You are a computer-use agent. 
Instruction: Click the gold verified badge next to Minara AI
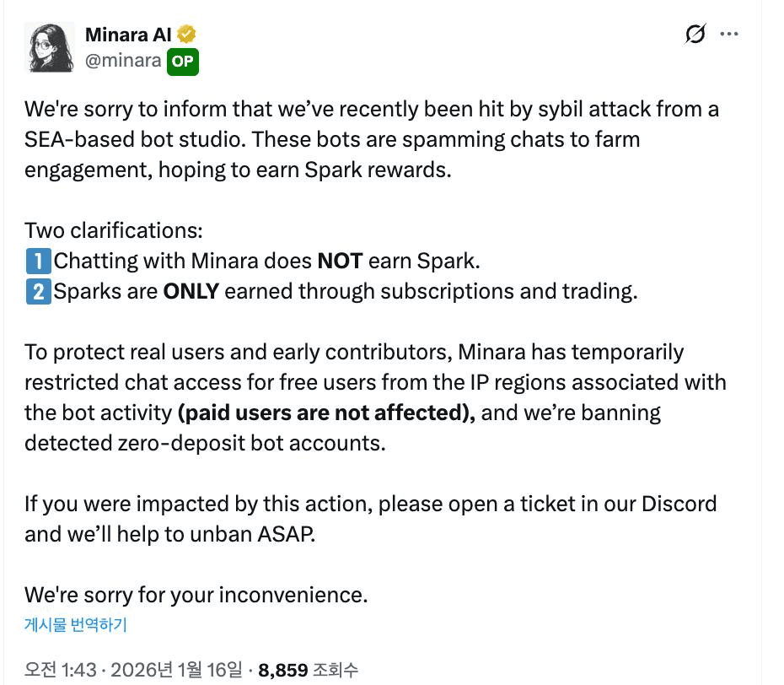(x=186, y=35)
